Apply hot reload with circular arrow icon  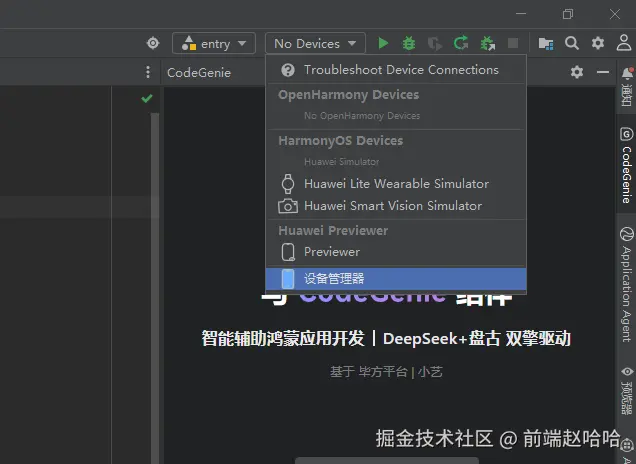click(x=461, y=43)
